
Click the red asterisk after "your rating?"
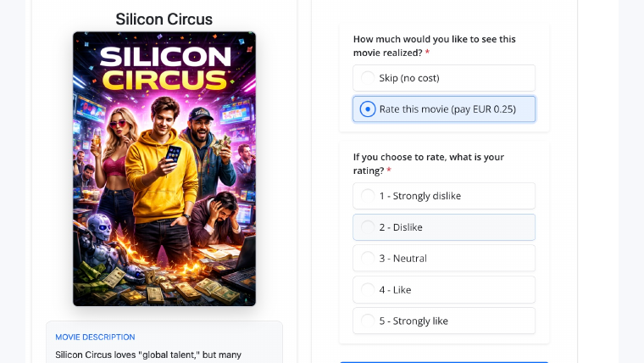tap(389, 170)
